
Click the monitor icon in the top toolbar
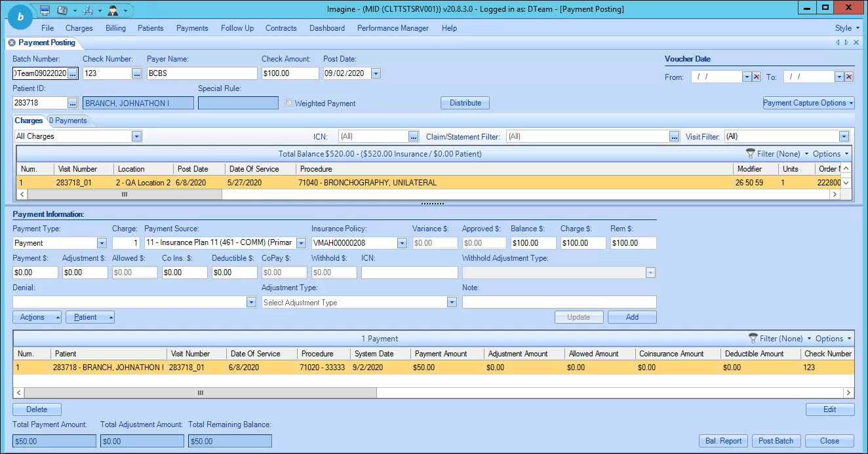pyautogui.click(x=45, y=10)
